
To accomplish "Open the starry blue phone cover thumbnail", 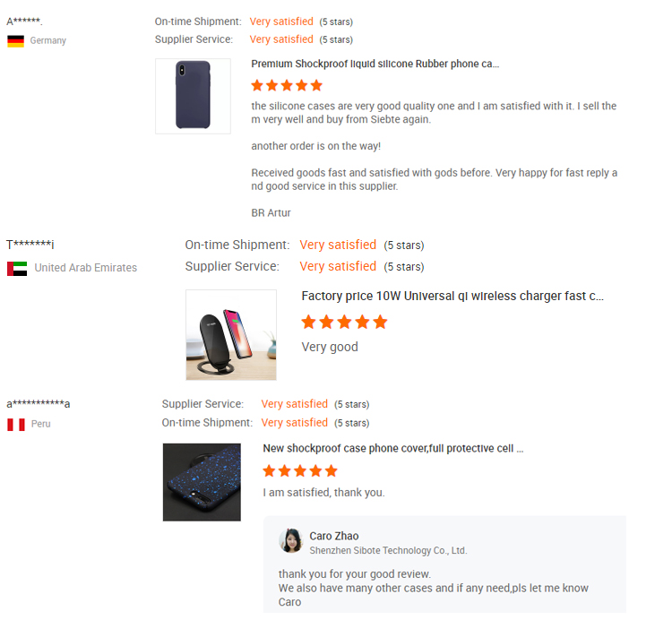I will (202, 482).
